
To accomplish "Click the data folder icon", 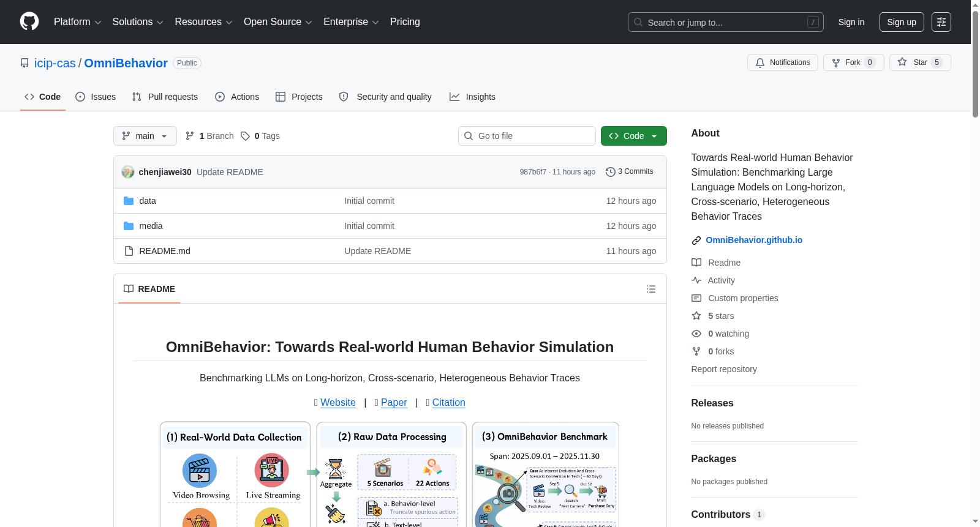I will click(129, 201).
